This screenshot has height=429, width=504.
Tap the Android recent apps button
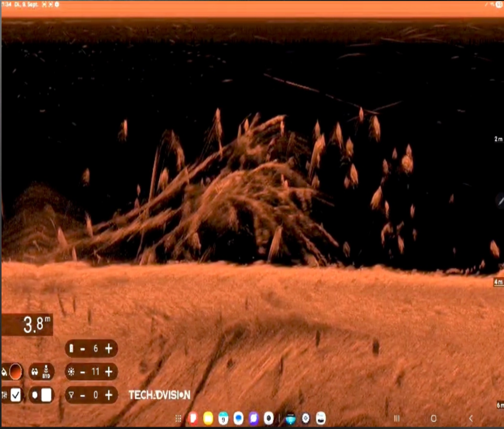pos(397,418)
